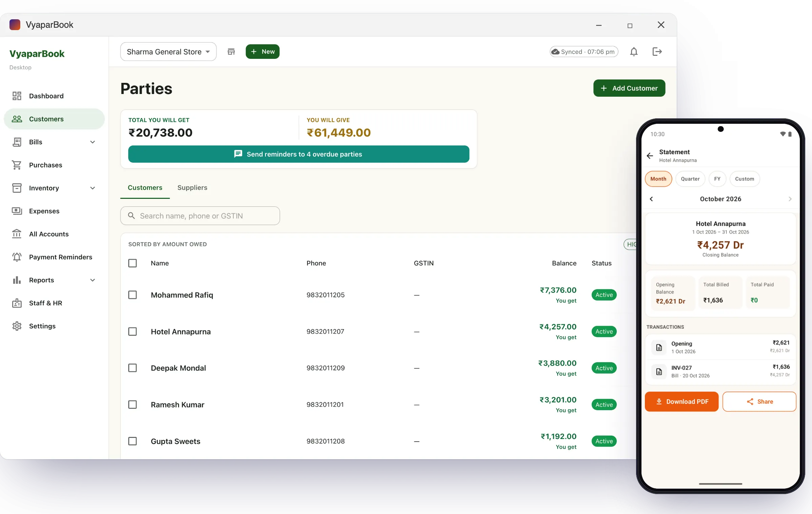Tap the Share button on the phone

coord(759,402)
